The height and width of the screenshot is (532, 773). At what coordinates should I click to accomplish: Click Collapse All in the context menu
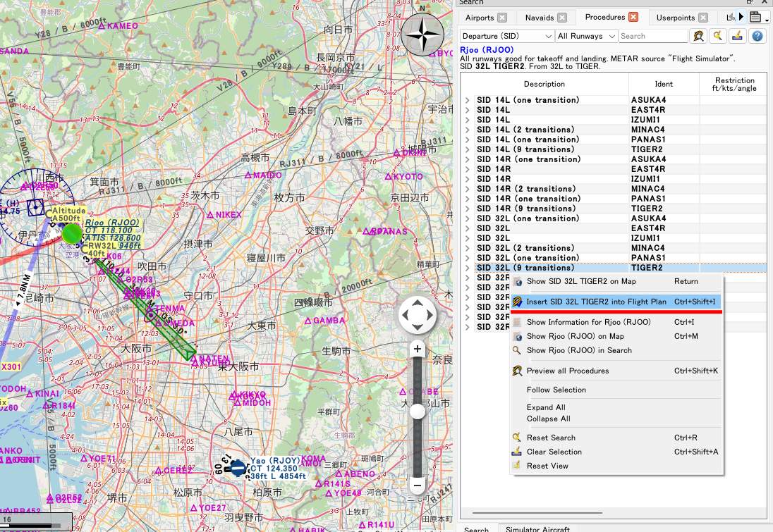[x=548, y=419]
